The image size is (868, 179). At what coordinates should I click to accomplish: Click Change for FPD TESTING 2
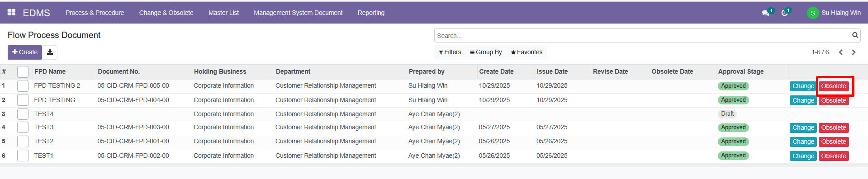tap(803, 86)
